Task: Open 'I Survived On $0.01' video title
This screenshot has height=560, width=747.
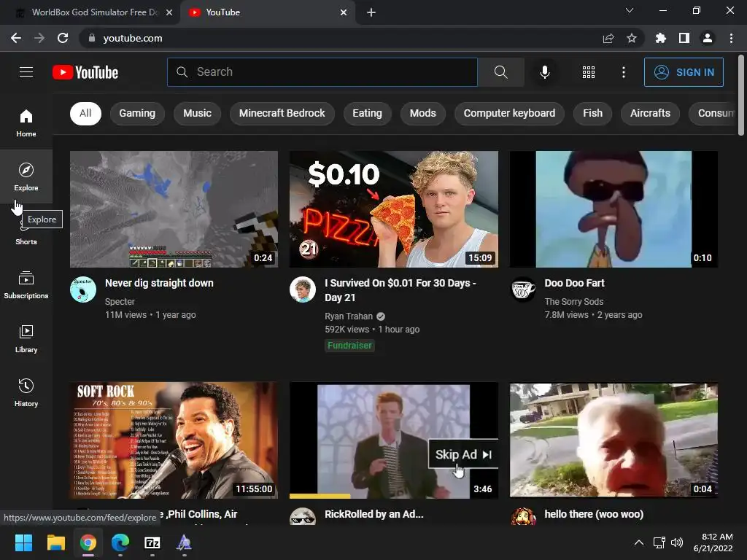Action: click(x=400, y=290)
